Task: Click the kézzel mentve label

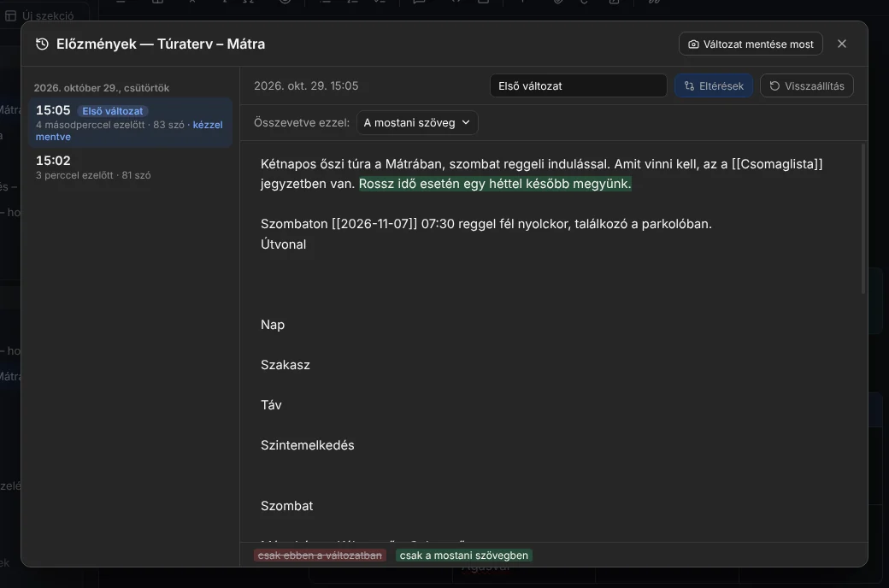Action: 129,131
